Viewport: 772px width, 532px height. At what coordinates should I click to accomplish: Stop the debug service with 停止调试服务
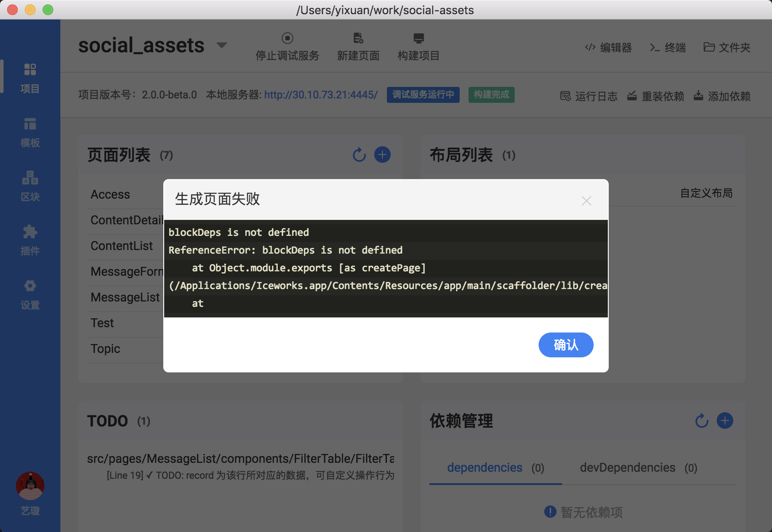pyautogui.click(x=287, y=46)
